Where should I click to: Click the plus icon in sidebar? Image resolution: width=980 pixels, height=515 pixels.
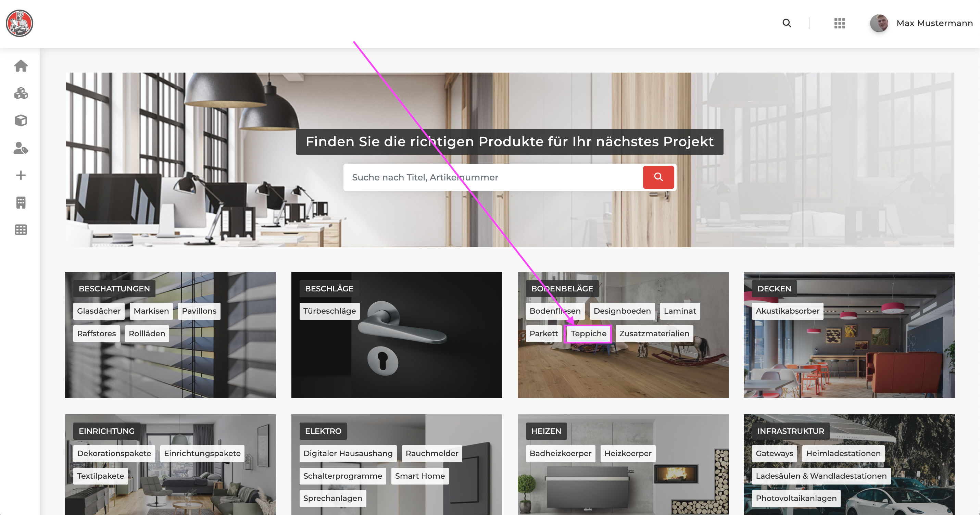point(21,175)
